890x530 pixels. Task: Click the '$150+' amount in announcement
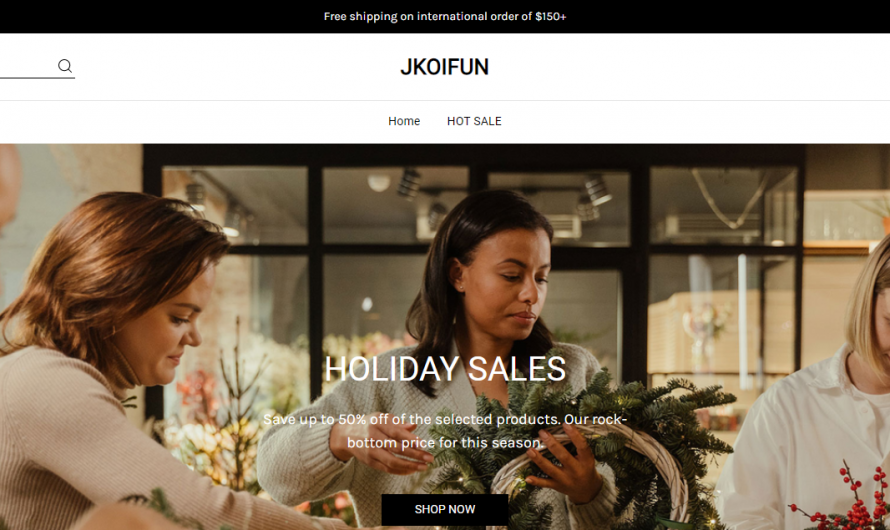(551, 16)
